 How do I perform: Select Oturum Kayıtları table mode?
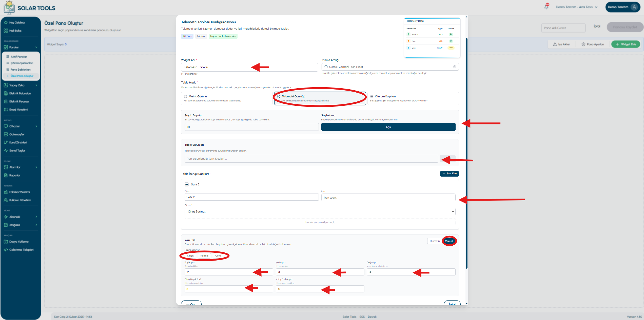coord(413,98)
